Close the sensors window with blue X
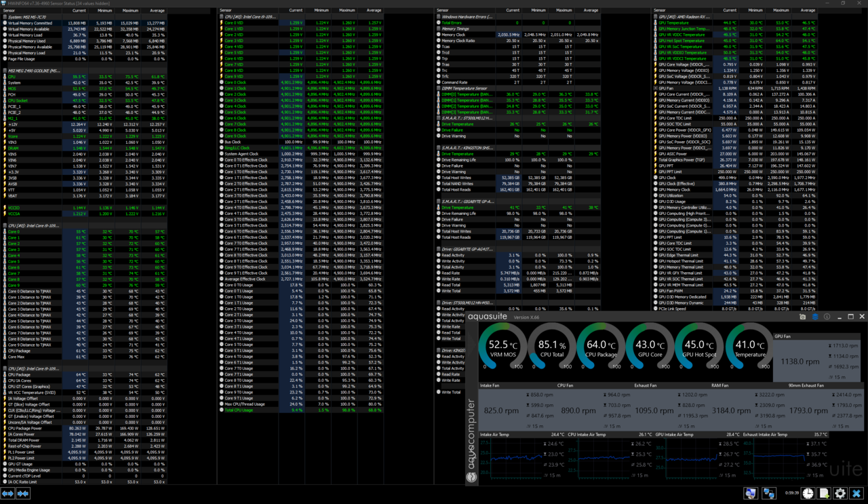Viewport: 868px width, 504px height. tap(856, 493)
